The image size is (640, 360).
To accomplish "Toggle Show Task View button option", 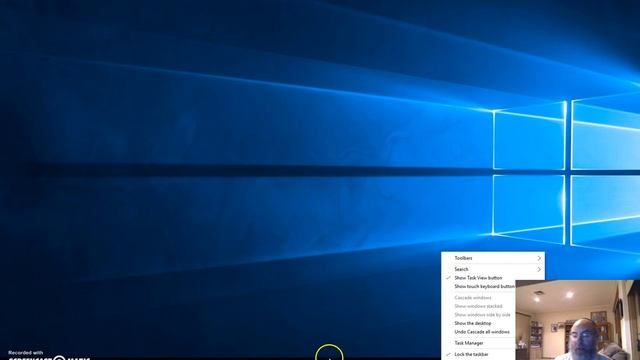I will (479, 278).
